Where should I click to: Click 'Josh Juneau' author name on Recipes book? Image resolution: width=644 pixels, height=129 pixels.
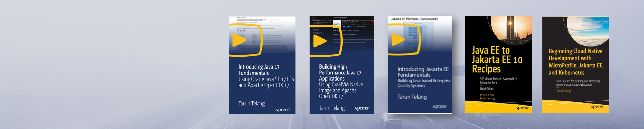click(487, 95)
